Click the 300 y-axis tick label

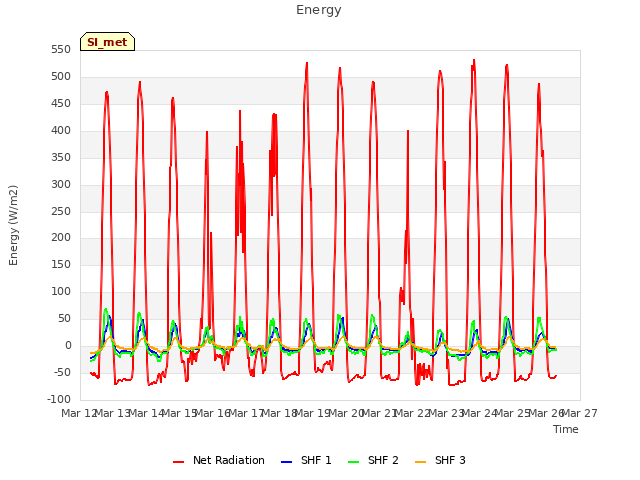(61, 184)
